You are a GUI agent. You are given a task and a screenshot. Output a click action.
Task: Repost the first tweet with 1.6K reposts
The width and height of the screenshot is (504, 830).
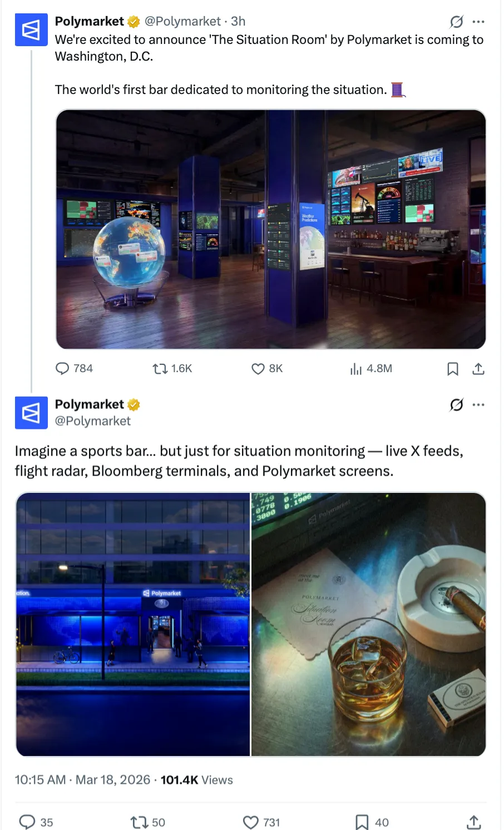pyautogui.click(x=160, y=368)
